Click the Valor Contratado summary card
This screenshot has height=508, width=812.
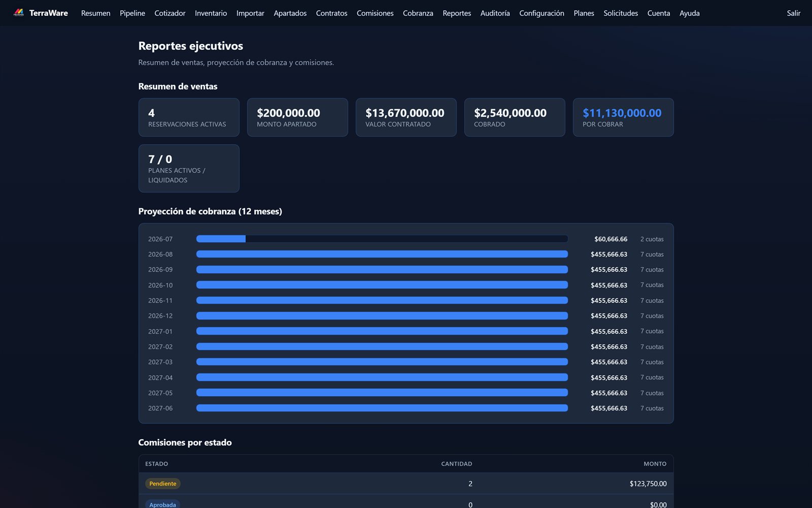406,117
